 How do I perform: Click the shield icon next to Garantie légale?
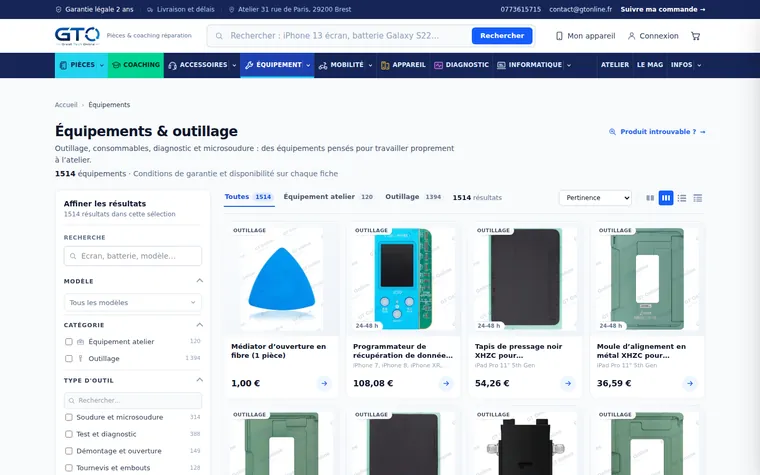point(59,9)
